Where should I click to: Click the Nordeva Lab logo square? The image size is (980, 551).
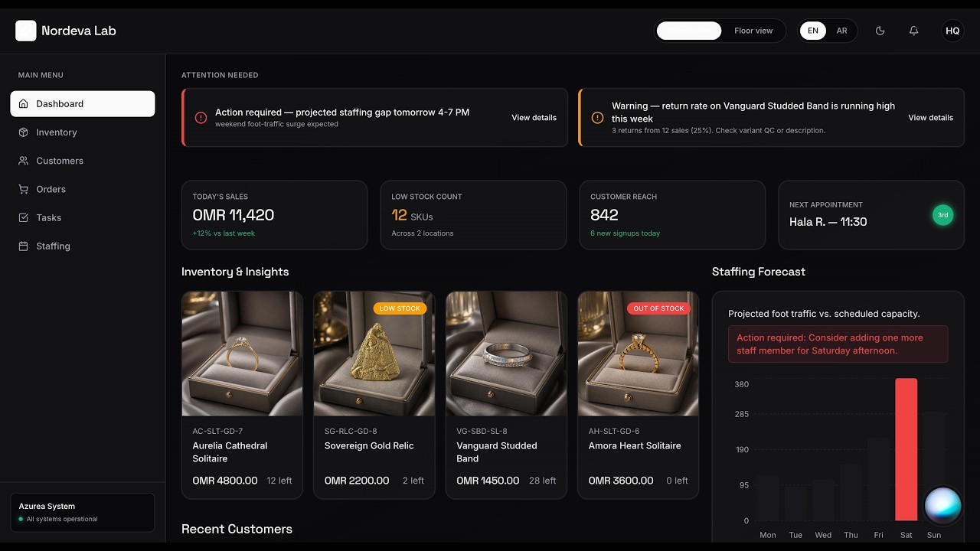point(25,31)
